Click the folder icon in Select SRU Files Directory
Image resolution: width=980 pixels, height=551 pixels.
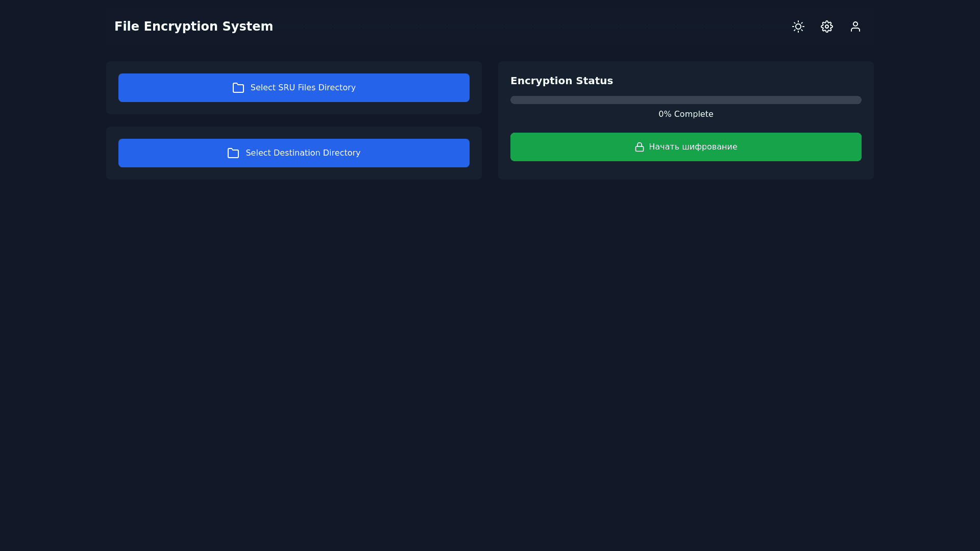point(237,88)
